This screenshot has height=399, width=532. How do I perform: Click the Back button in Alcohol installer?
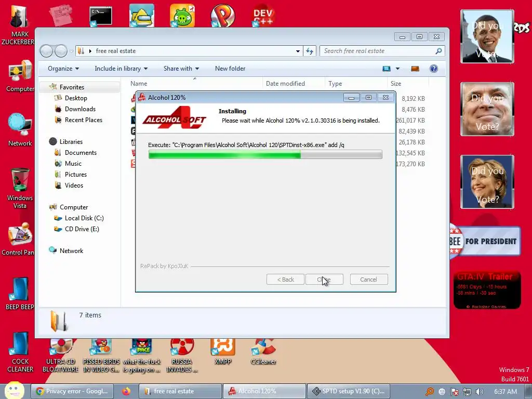coord(285,280)
